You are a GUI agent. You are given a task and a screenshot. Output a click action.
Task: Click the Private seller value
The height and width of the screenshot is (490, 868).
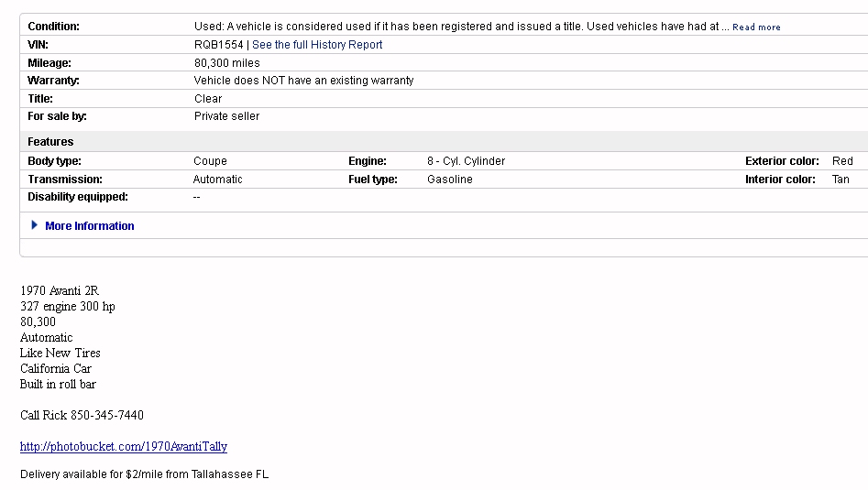point(226,116)
